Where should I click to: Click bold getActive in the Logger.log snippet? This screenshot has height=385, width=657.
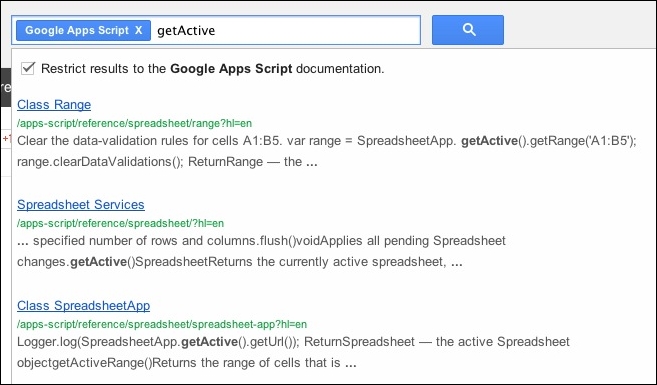click(210, 342)
